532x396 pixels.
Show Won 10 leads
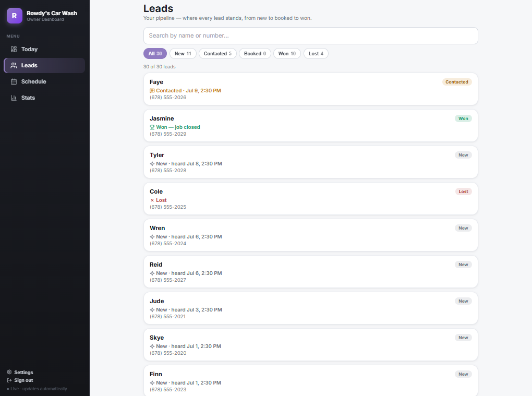click(x=287, y=54)
